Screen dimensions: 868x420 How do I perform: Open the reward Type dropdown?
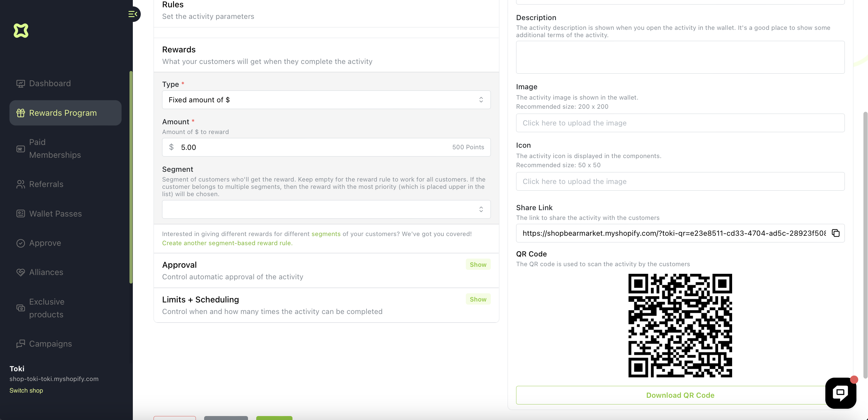pos(326,100)
